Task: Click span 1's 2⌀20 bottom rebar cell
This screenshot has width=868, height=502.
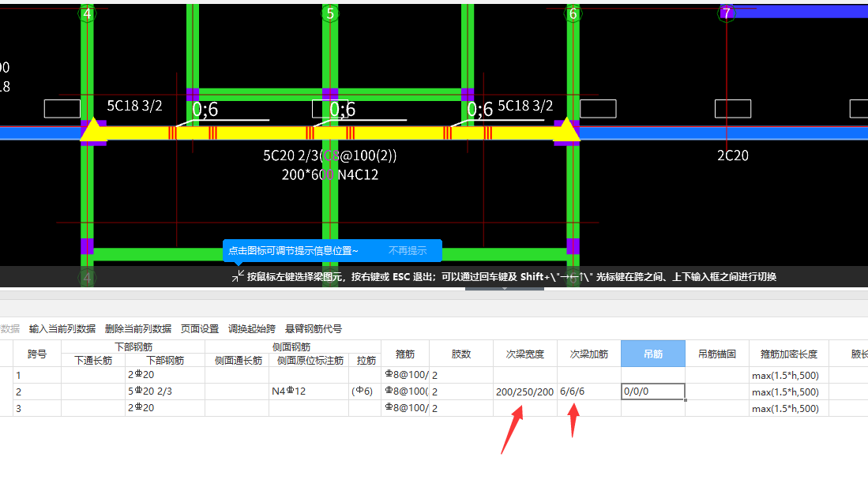Action: pos(165,375)
